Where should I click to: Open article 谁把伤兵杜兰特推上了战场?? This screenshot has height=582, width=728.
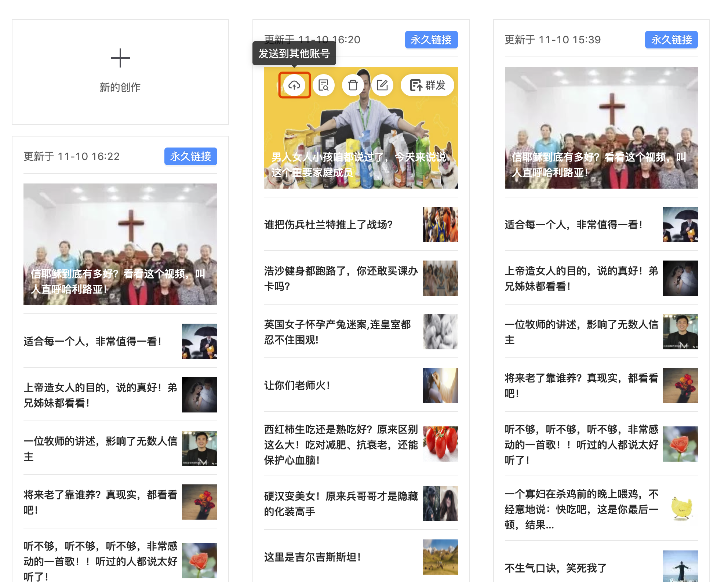pyautogui.click(x=328, y=225)
